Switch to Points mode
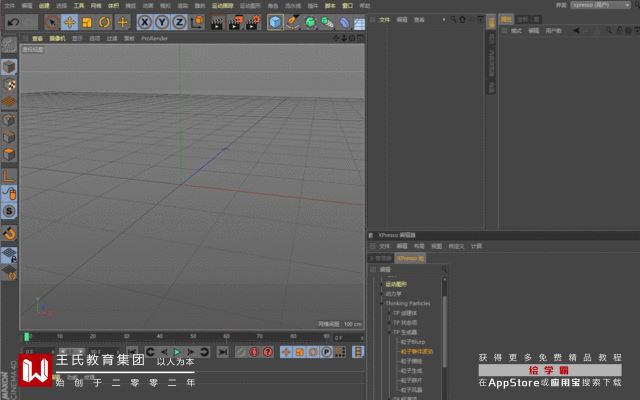The image size is (640, 400). pyautogui.click(x=9, y=120)
